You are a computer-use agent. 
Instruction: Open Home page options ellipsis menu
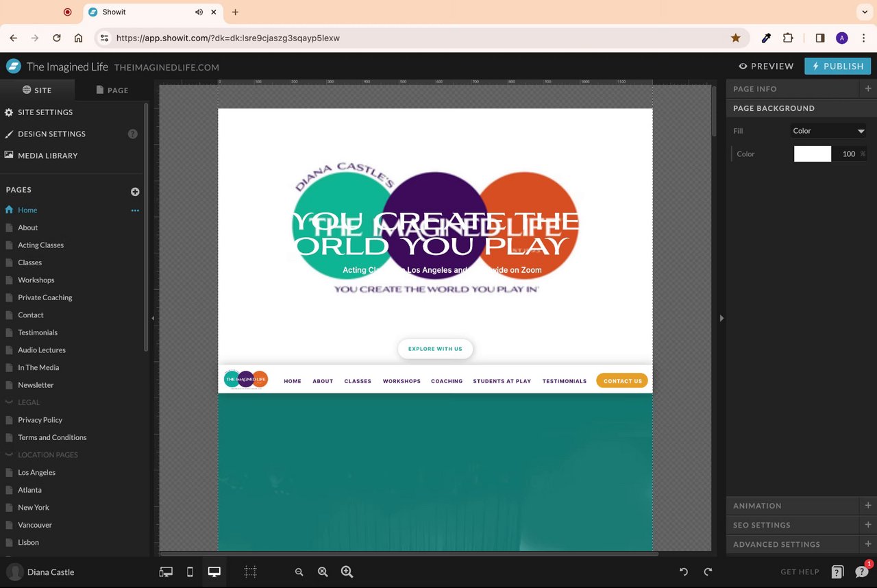[135, 210]
